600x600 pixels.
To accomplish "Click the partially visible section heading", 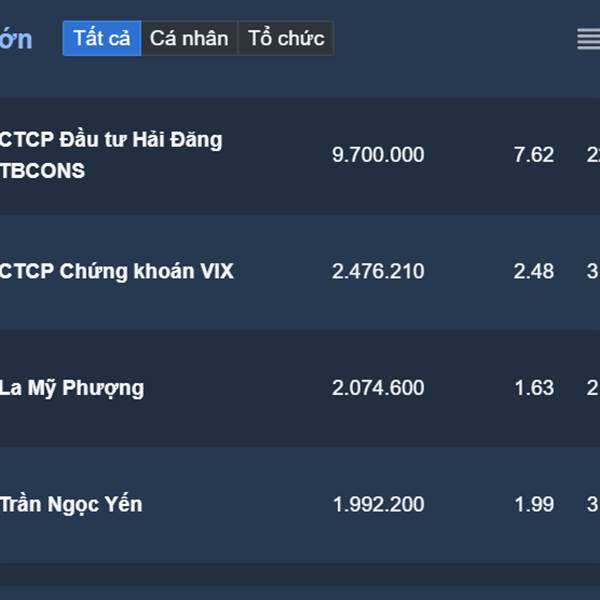I will click(16, 39).
